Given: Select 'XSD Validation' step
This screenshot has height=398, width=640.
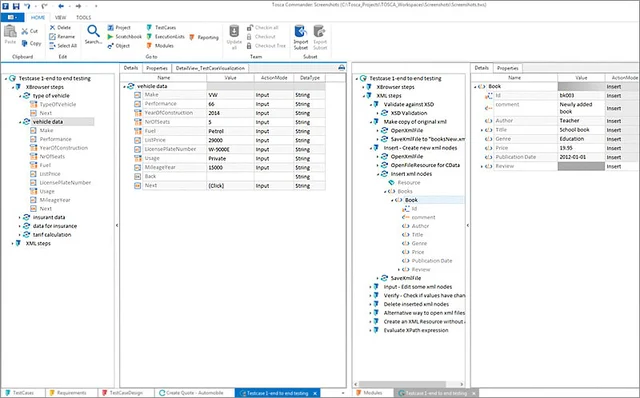Looking at the screenshot, I should pos(409,113).
